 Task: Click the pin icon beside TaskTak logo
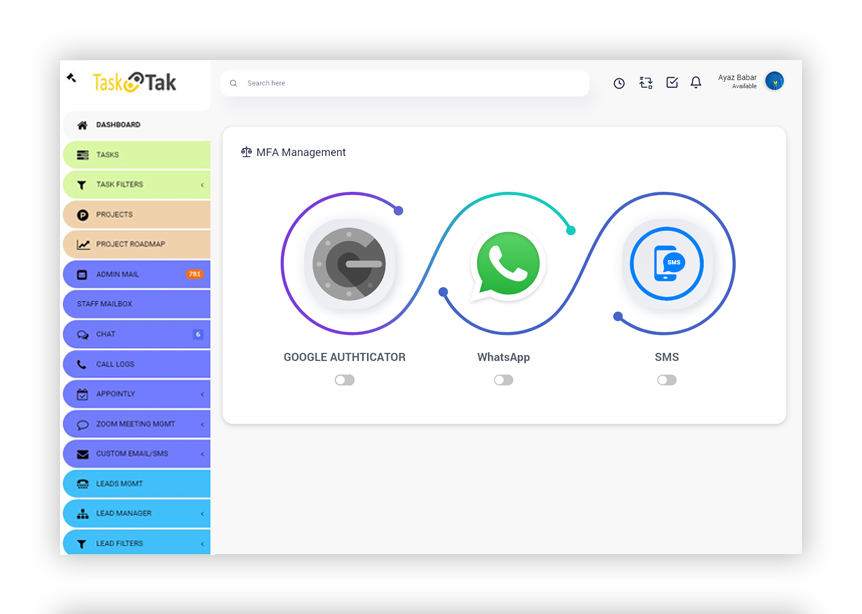point(71,78)
